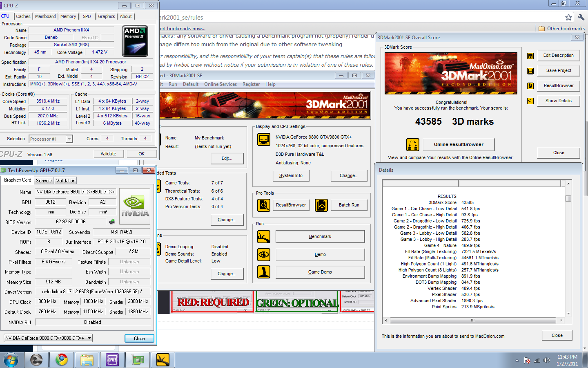Click the BIOS version save icon in GPU-Z
The width and height of the screenshot is (588, 368).
pos(112,222)
